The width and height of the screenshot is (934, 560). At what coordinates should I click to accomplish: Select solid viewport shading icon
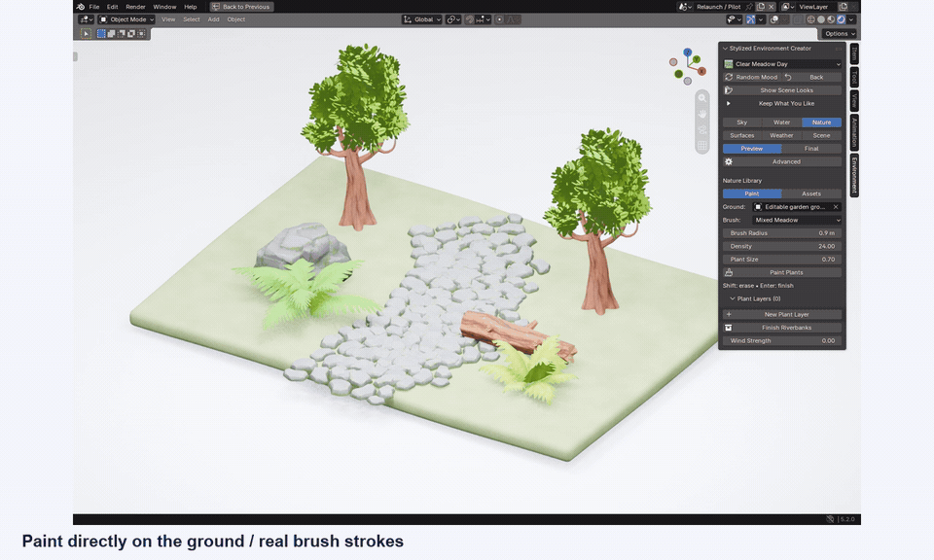821,19
